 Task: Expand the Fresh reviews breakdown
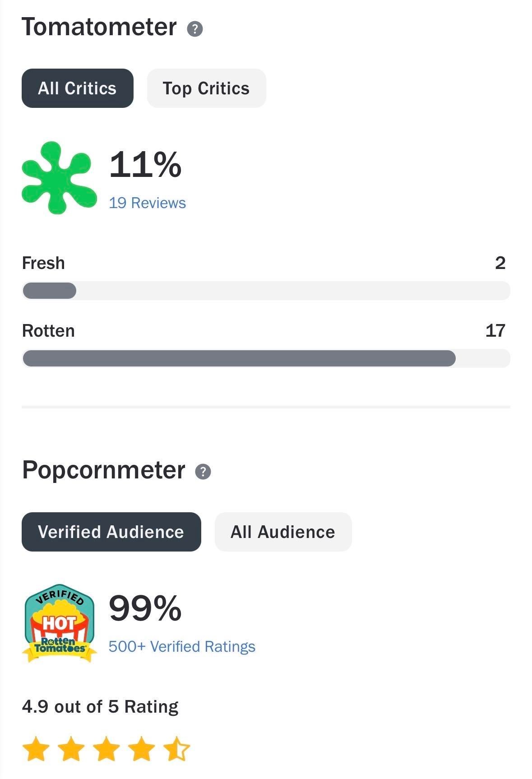tap(43, 263)
